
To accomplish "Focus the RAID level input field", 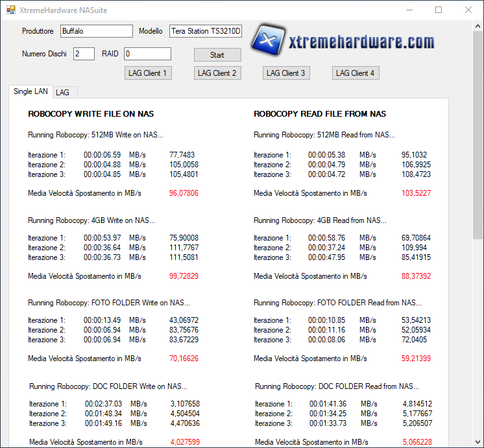I will (x=147, y=54).
